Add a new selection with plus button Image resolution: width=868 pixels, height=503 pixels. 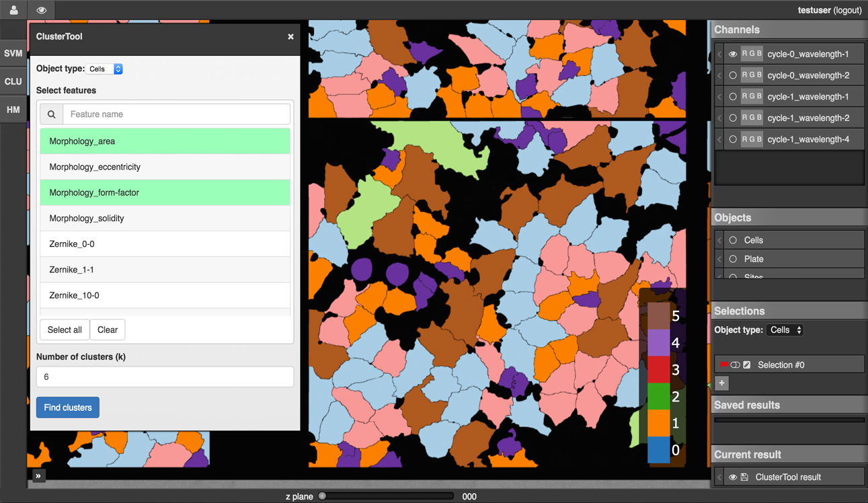(721, 383)
